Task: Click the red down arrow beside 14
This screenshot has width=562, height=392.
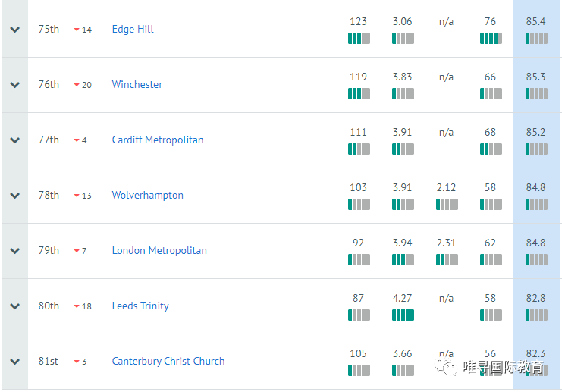Action: [77, 30]
